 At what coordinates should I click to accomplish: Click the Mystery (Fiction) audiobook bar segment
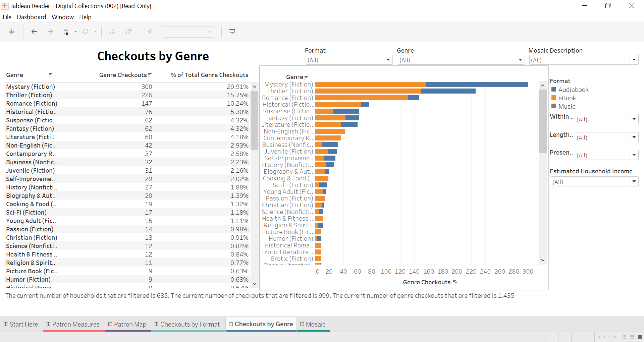point(477,84)
